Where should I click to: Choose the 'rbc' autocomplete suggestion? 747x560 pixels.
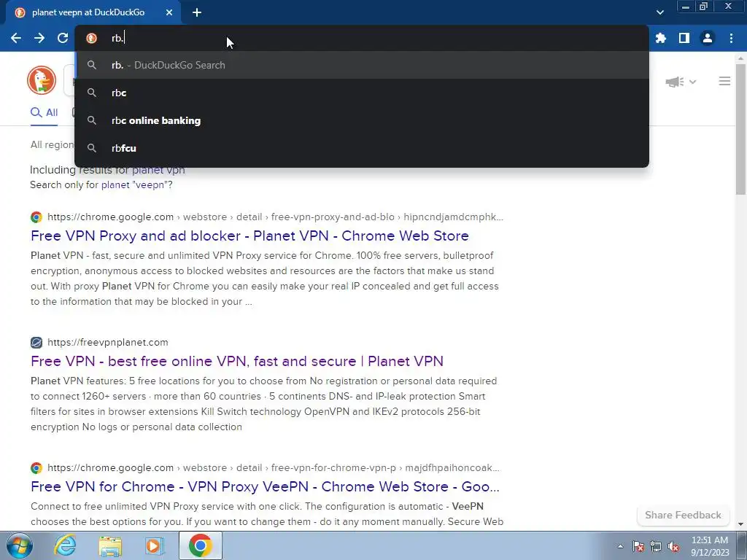(x=362, y=93)
